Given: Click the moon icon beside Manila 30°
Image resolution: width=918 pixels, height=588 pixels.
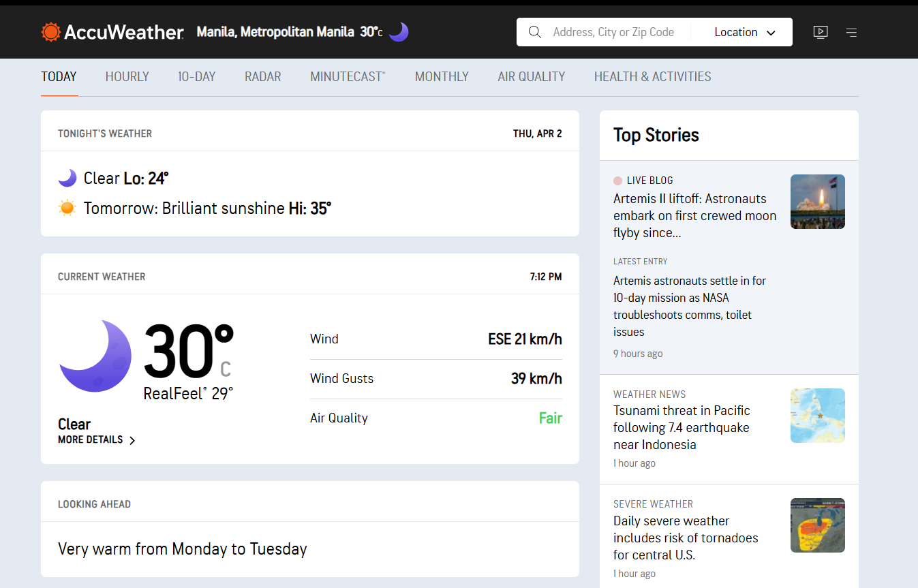Looking at the screenshot, I should 399,31.
